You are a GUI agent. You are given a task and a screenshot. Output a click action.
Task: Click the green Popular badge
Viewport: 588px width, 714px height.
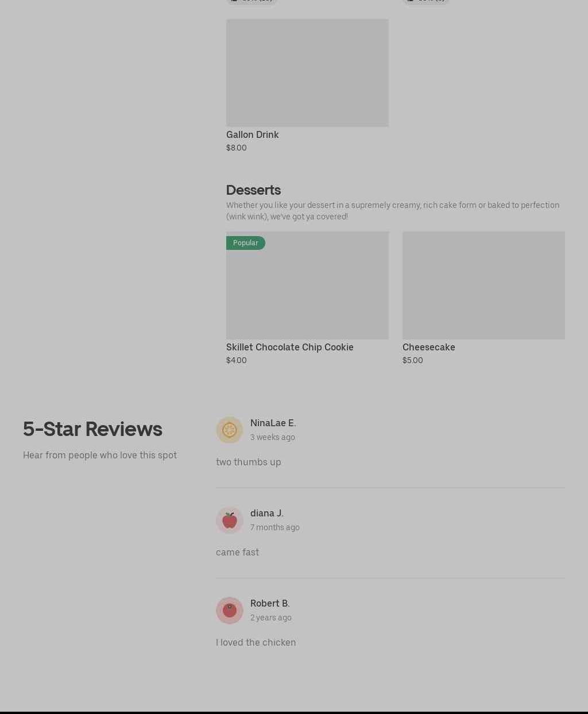(x=245, y=242)
